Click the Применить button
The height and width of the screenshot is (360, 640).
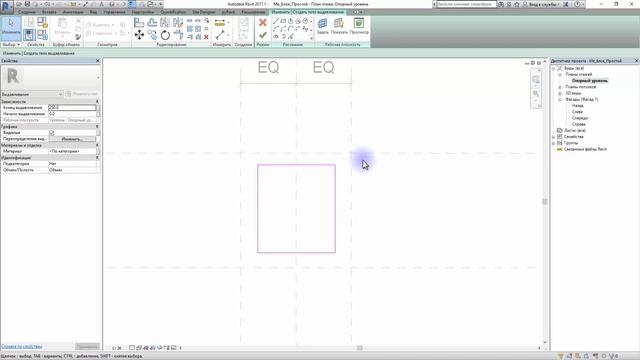(87, 347)
